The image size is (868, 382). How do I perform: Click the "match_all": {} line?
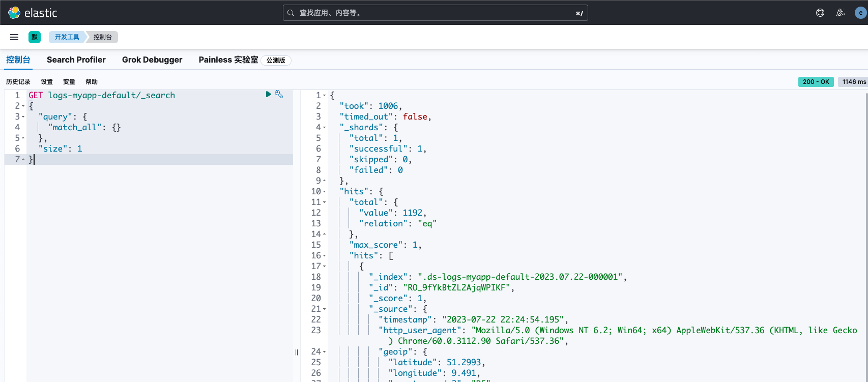pos(84,127)
